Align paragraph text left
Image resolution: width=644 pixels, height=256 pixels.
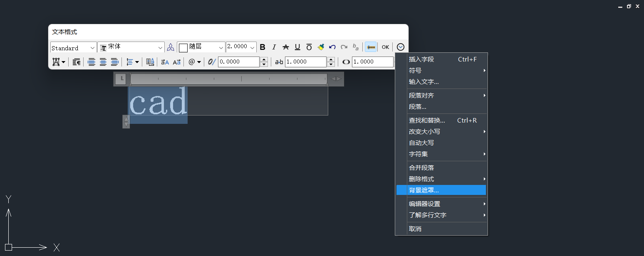92,62
